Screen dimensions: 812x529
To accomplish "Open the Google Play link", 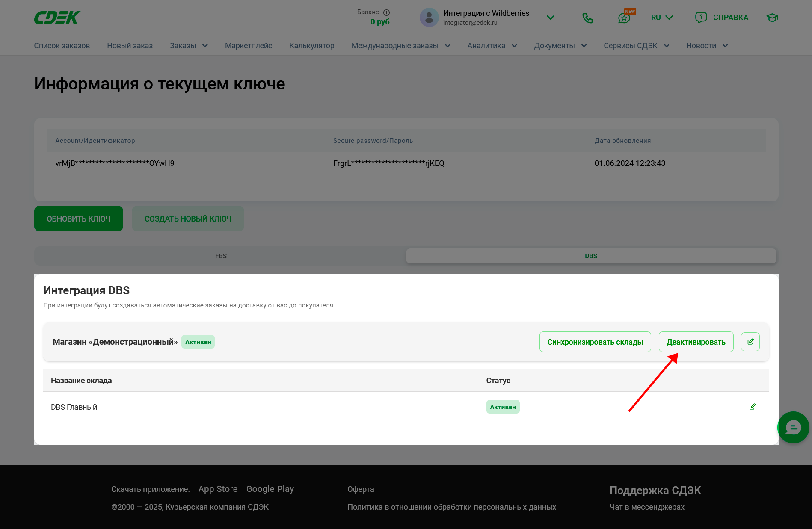I will point(270,489).
